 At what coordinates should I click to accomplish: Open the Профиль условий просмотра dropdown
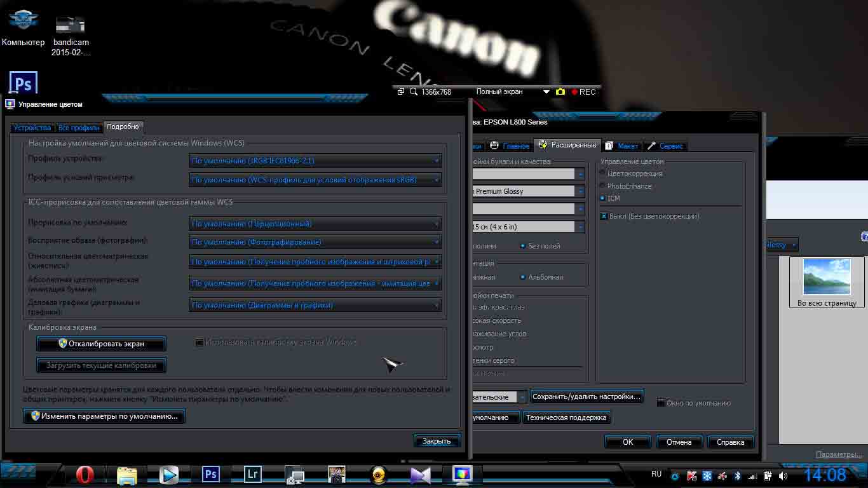315,180
